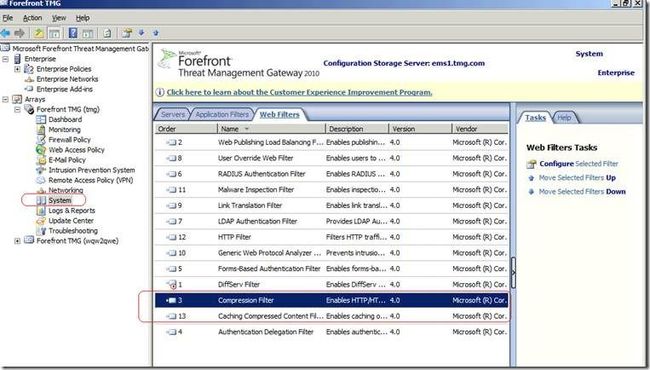Click Move Selected Filters Up
This screenshot has height=370, width=650.
pos(577,178)
